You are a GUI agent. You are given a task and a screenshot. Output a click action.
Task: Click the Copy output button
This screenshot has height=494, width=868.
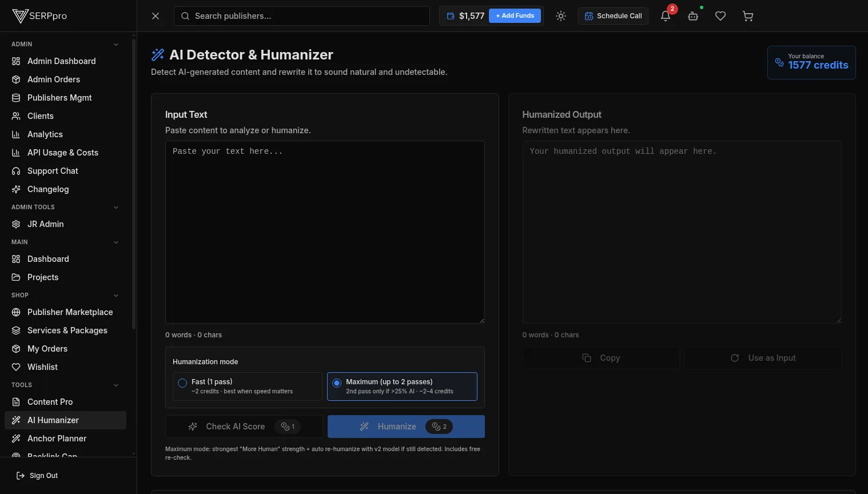click(x=601, y=358)
